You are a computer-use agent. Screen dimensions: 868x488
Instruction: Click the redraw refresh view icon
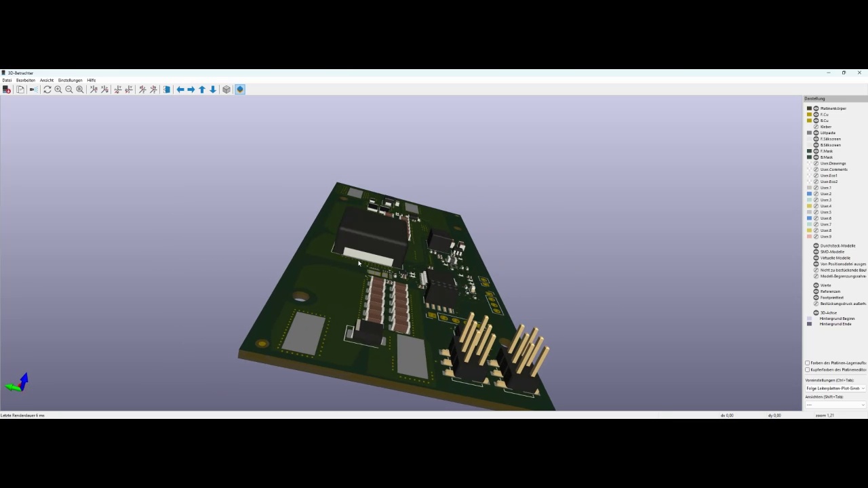click(47, 89)
